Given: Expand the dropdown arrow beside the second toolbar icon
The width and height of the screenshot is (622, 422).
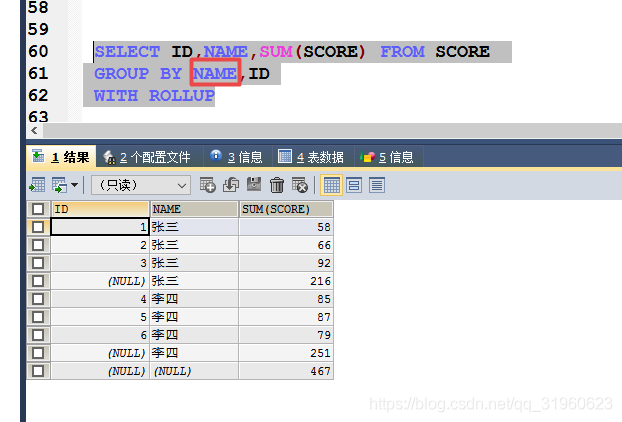Looking at the screenshot, I should pos(75,185).
